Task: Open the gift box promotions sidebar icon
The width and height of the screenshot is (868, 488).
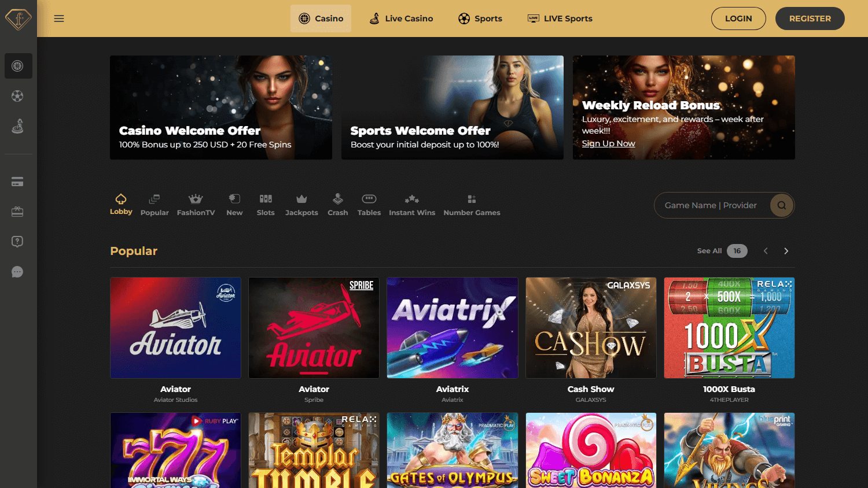Action: tap(17, 211)
